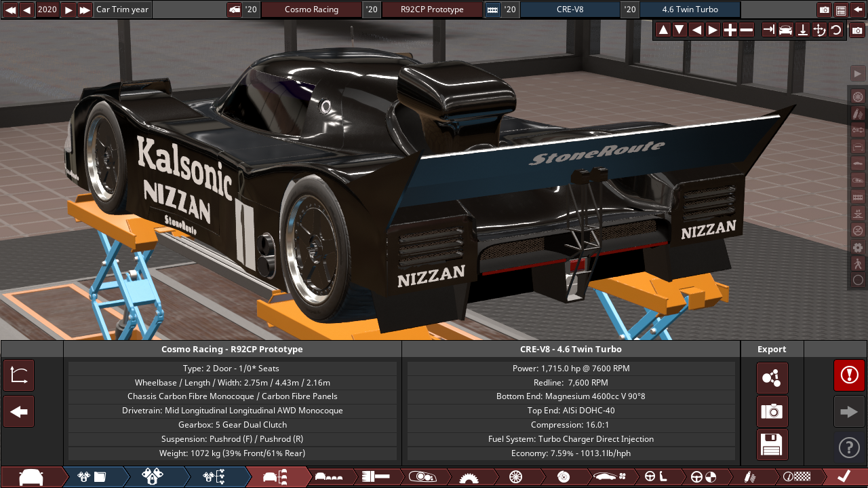Screen dimensions: 868x488
Task: Rotate camera left with left triangle
Action: pyautogui.click(x=696, y=30)
